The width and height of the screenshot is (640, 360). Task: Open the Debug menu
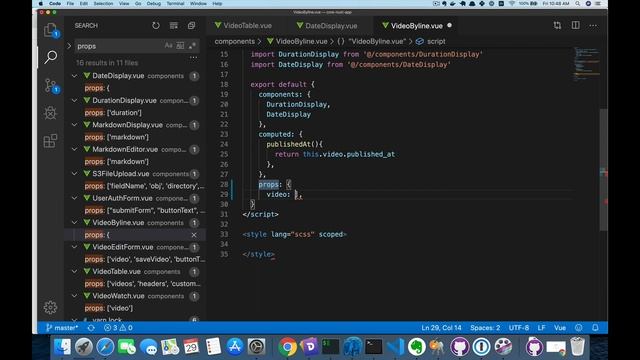pyautogui.click(x=153, y=3)
